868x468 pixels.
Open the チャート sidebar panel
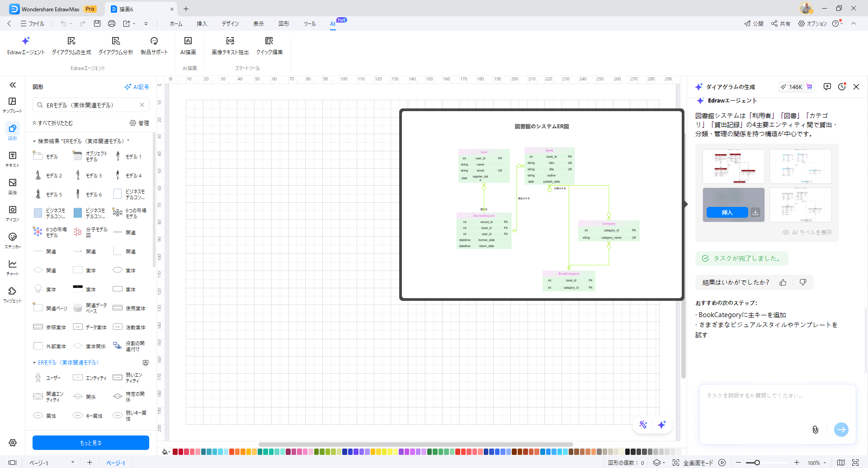click(x=13, y=267)
